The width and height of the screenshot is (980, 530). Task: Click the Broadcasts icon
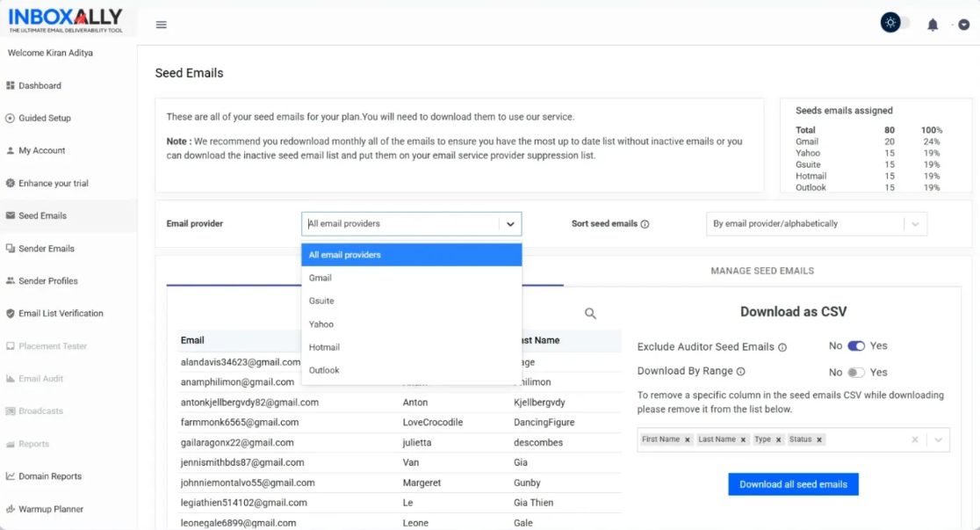tap(10, 410)
